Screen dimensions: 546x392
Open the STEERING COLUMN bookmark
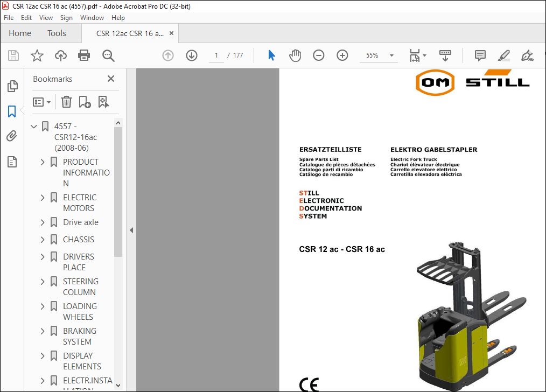pyautogui.click(x=81, y=287)
